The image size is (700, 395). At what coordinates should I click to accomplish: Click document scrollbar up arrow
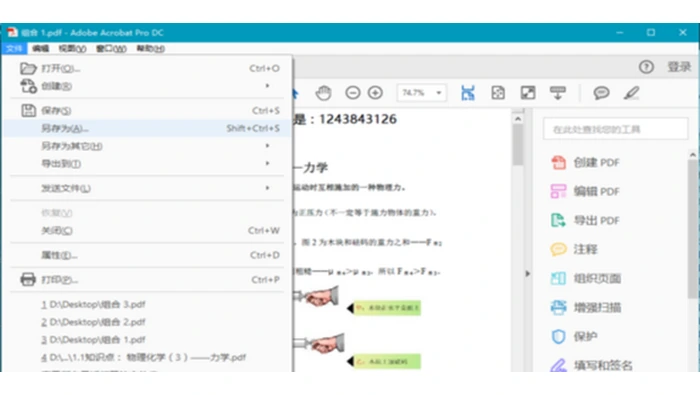coord(518,119)
